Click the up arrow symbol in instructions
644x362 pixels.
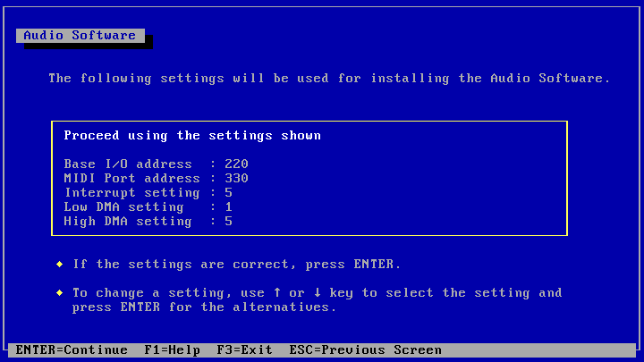(277, 293)
